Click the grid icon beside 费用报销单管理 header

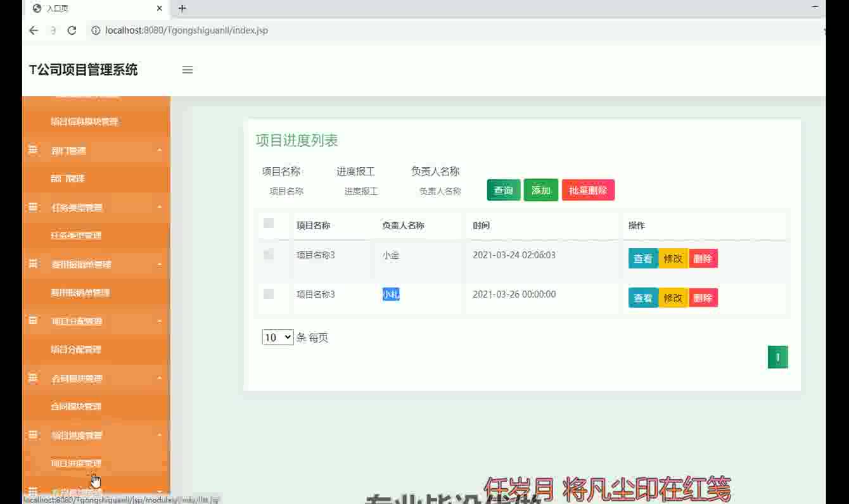click(33, 263)
